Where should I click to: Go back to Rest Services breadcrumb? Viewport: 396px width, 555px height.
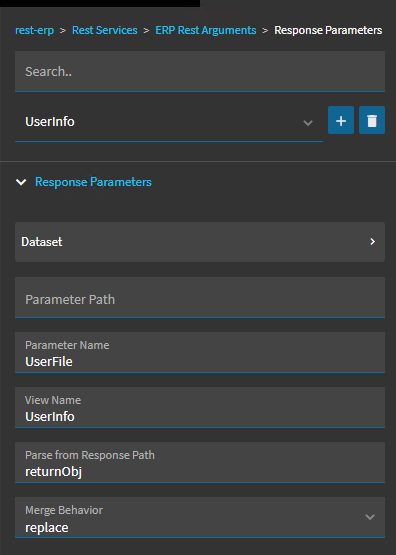tap(104, 30)
